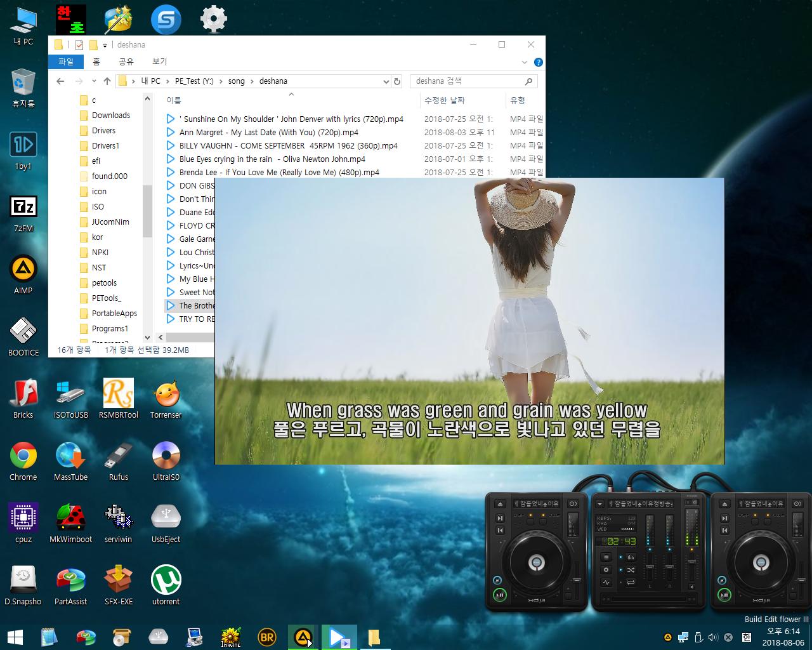
Task: Open the UltraISO desktop icon
Action: 166,461
